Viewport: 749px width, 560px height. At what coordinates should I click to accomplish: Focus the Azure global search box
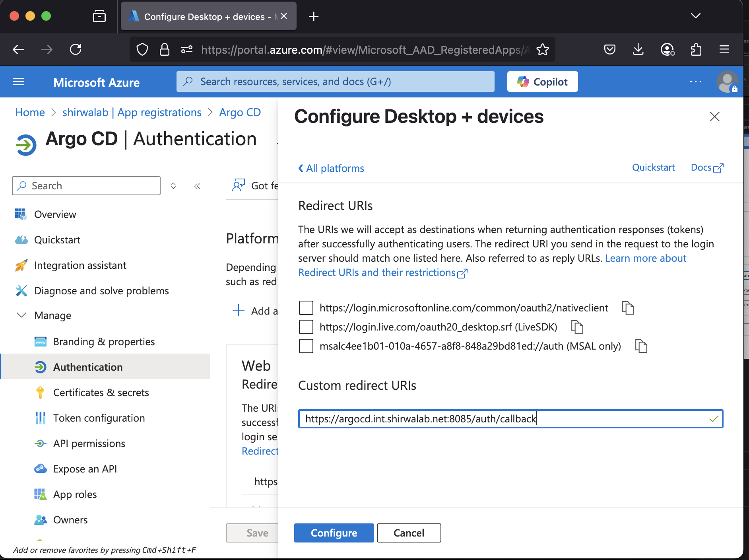point(336,82)
